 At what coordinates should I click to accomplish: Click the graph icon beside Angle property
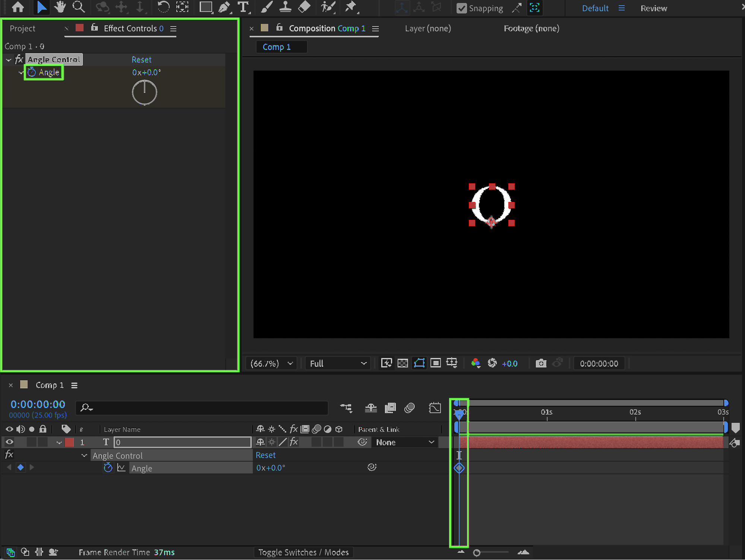point(121,468)
